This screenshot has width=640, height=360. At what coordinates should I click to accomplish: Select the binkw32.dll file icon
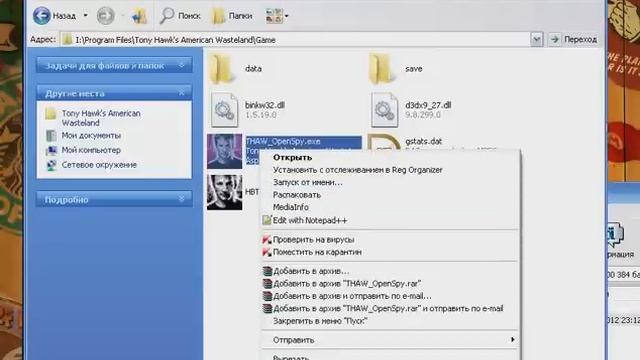tap(224, 109)
